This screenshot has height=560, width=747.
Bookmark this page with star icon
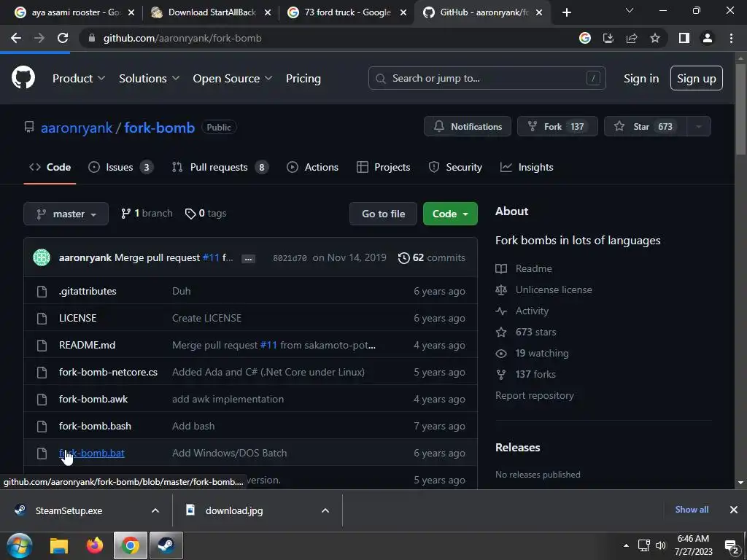655,38
